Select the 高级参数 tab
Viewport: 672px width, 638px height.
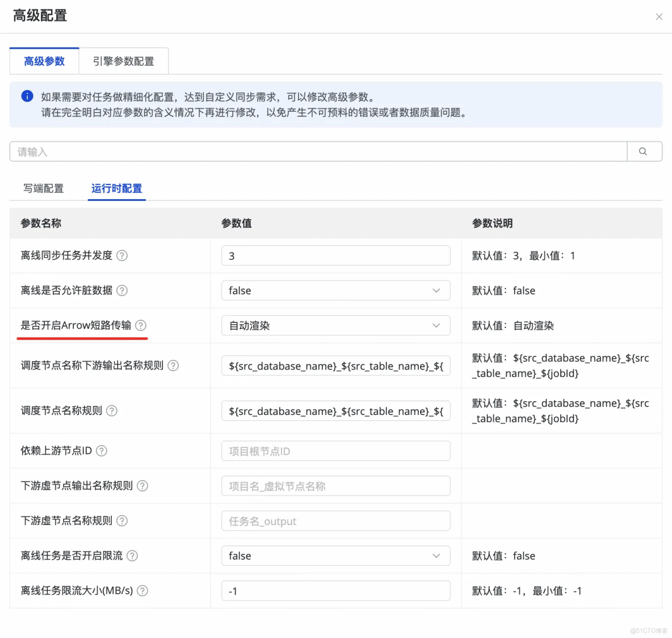click(44, 61)
